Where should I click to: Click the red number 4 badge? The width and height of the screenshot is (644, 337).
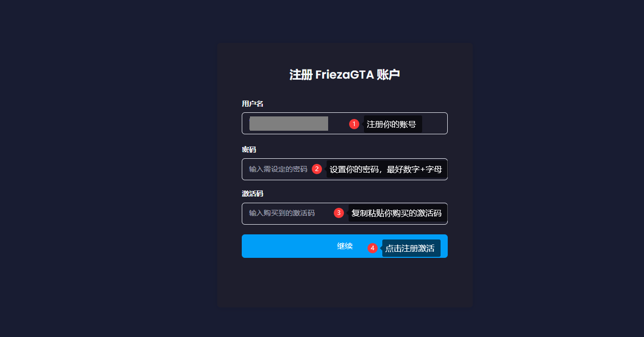click(x=373, y=248)
